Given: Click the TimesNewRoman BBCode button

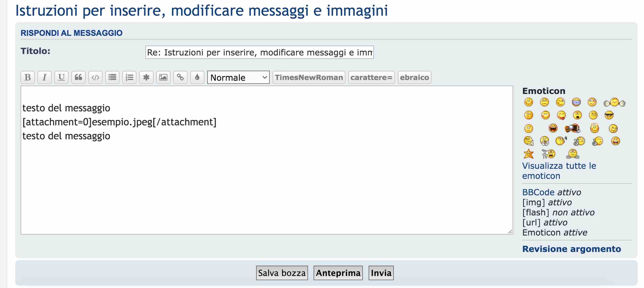Looking at the screenshot, I should point(309,78).
